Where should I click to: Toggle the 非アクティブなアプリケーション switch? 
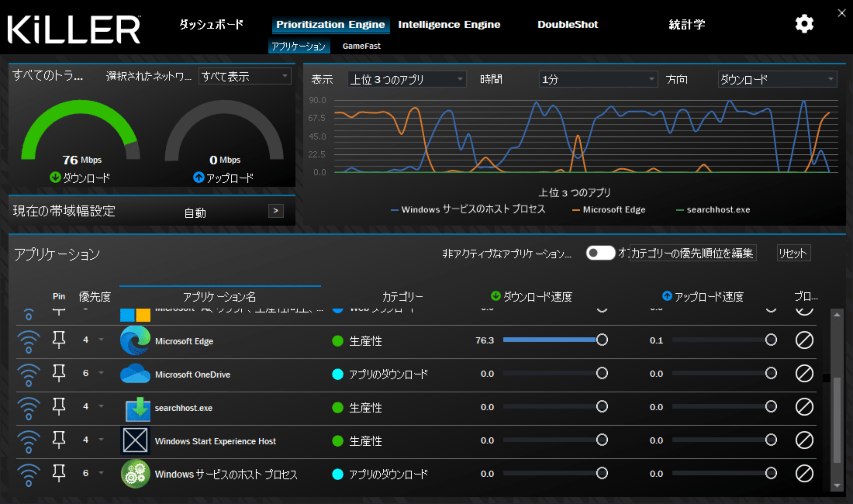tap(601, 253)
